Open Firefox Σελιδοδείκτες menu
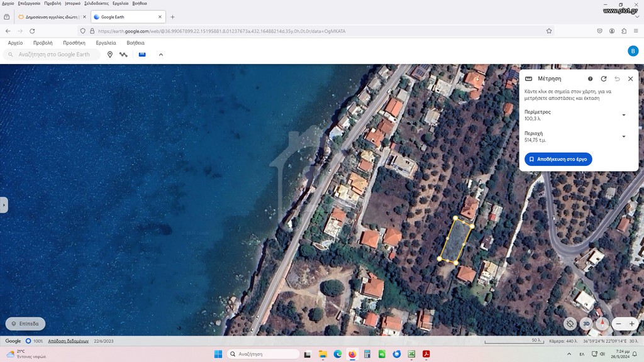644x362 pixels. coord(96,3)
